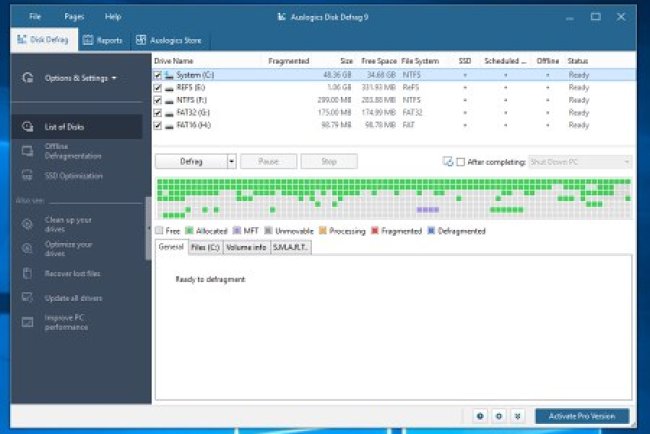650x434 pixels.
Task: Click the first round icon in bottom bar
Action: coord(480,416)
